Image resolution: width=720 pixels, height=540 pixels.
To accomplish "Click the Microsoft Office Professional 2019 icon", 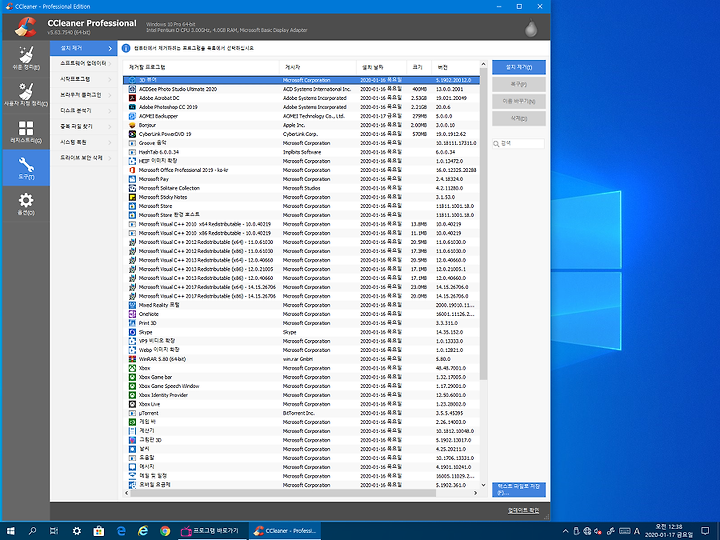I will pyautogui.click(x=132, y=170).
